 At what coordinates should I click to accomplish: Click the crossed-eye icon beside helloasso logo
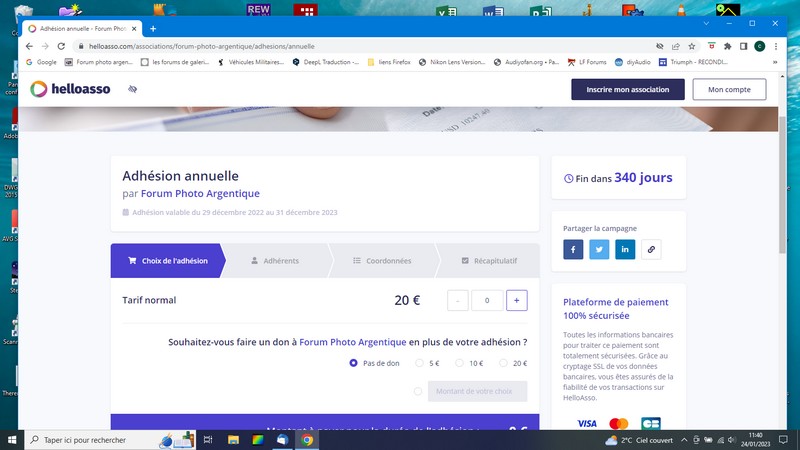pos(133,89)
